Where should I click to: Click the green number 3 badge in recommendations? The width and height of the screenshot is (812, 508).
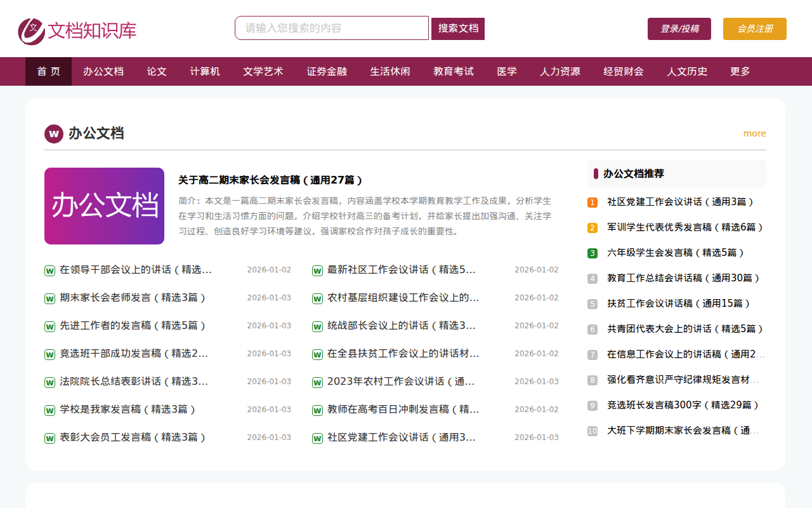592,253
